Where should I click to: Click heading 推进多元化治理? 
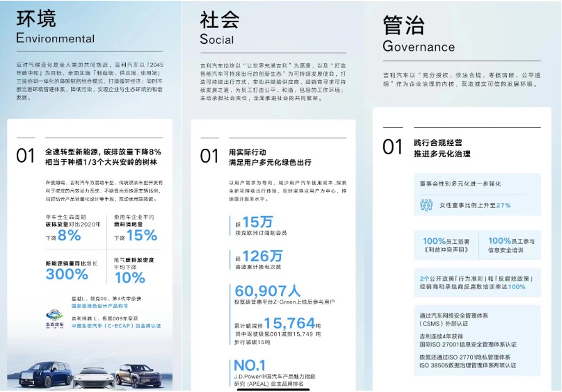[442, 154]
